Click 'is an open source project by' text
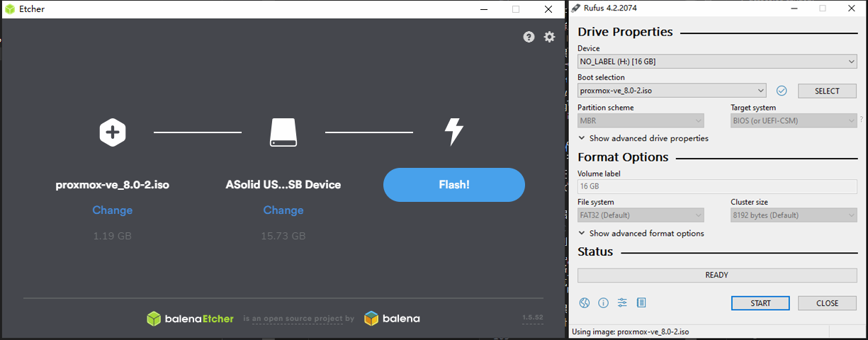The image size is (868, 340). tap(299, 319)
